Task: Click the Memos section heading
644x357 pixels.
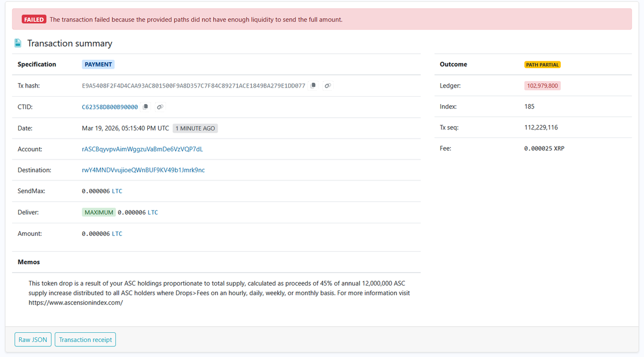Action: tap(29, 262)
